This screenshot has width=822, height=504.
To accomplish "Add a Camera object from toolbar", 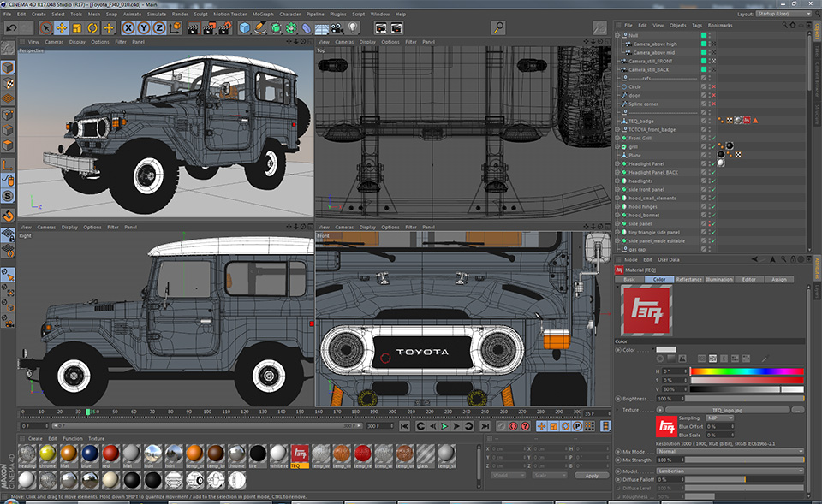I will pyautogui.click(x=337, y=28).
